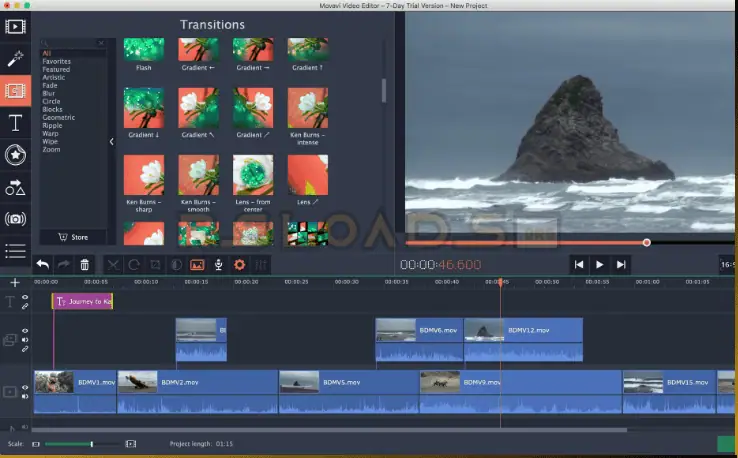
Task: Open the Stabilization camera tab
Action: click(15, 219)
